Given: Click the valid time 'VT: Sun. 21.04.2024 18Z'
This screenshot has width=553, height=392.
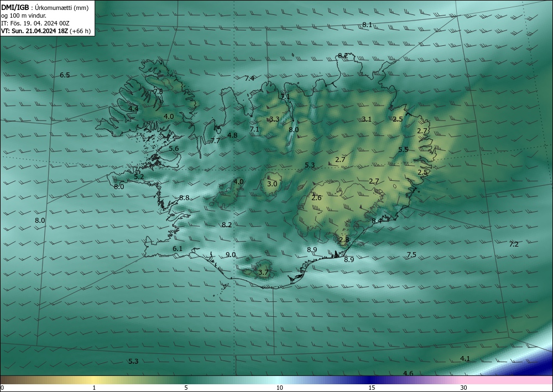Looking at the screenshot, I should tap(35, 31).
